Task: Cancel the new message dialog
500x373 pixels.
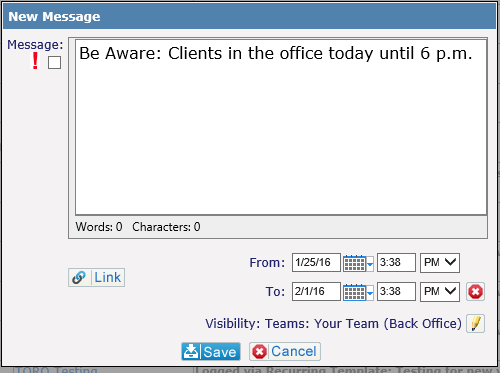Action: 285,351
